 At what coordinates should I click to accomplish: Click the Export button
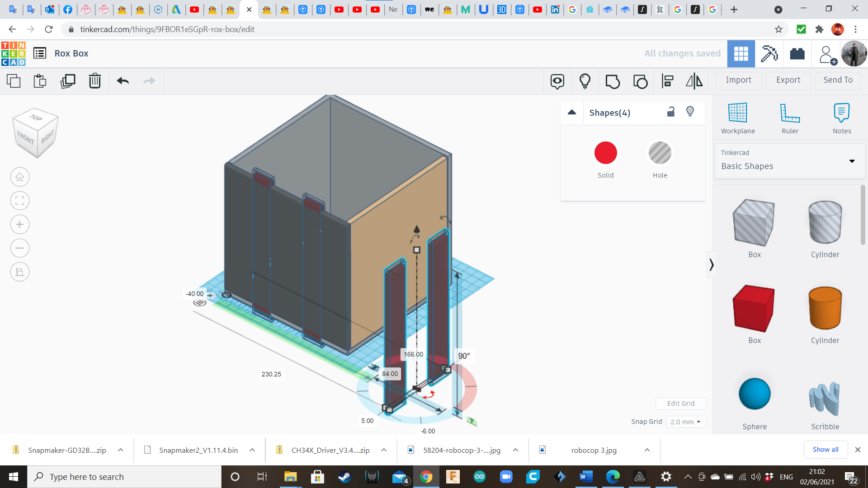pyautogui.click(x=788, y=80)
